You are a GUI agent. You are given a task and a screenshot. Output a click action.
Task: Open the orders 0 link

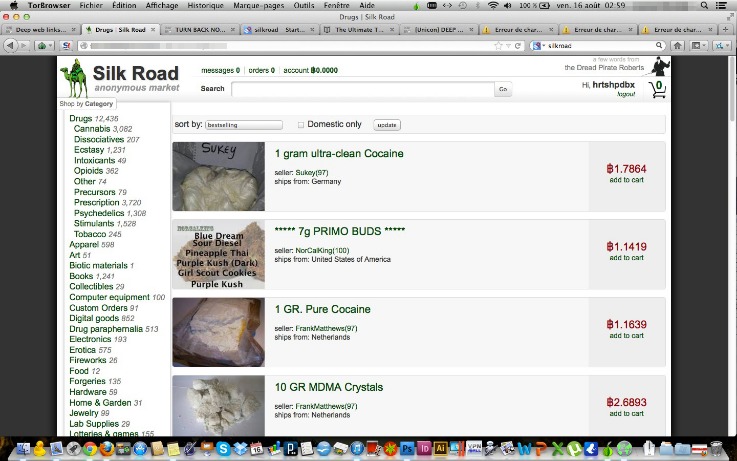(262, 70)
